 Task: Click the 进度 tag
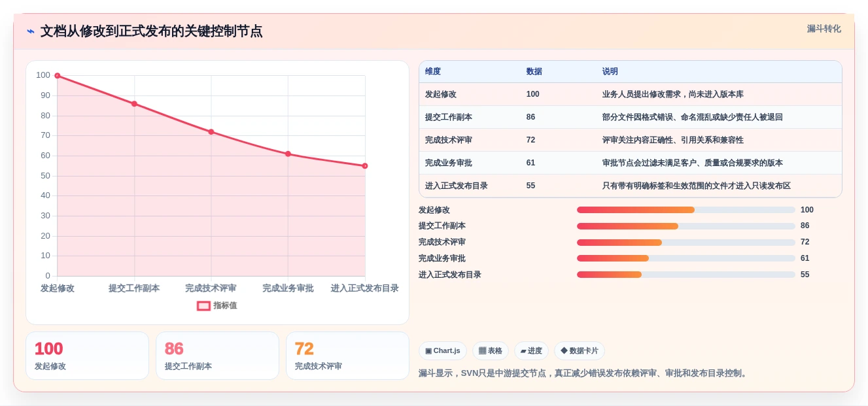click(x=531, y=351)
